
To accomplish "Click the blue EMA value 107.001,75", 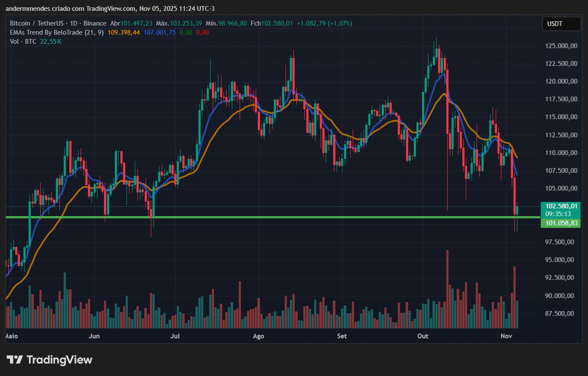I will click(159, 32).
